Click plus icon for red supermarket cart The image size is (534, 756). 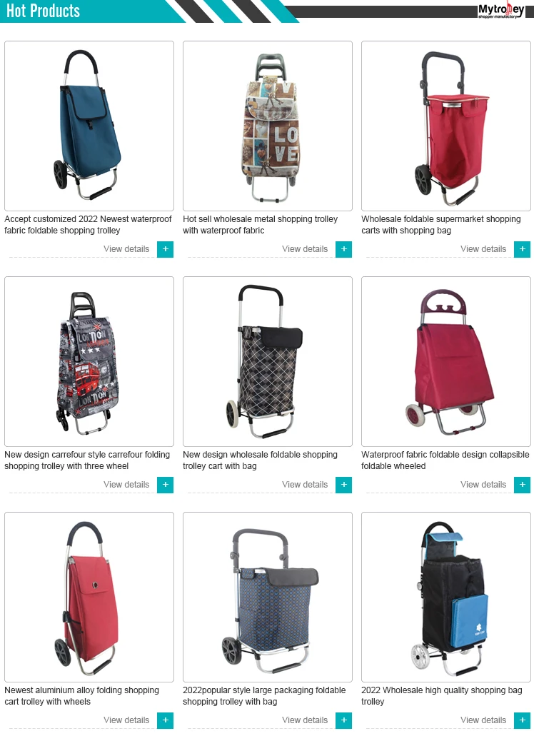click(522, 249)
